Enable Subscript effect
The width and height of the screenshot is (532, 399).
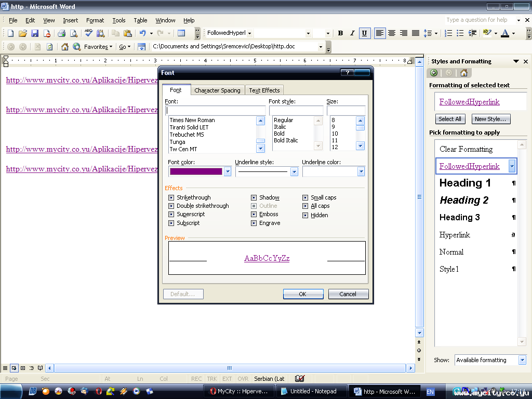[x=171, y=223]
